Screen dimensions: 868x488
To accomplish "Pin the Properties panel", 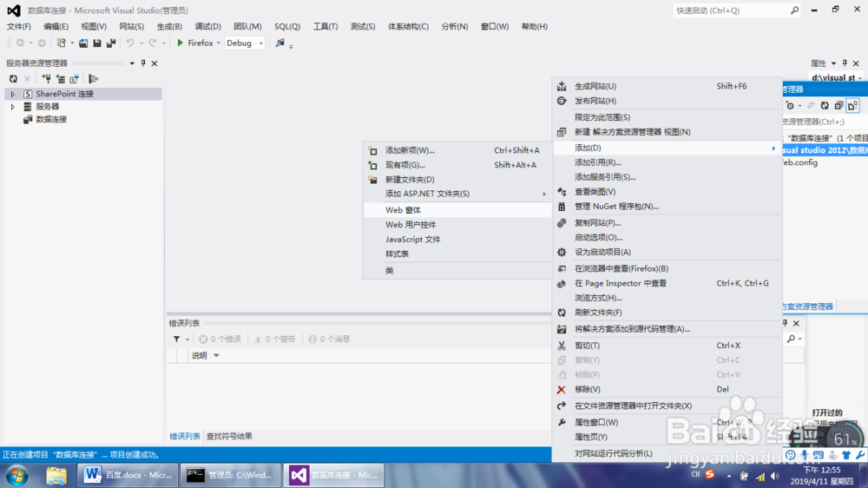I will [x=845, y=63].
